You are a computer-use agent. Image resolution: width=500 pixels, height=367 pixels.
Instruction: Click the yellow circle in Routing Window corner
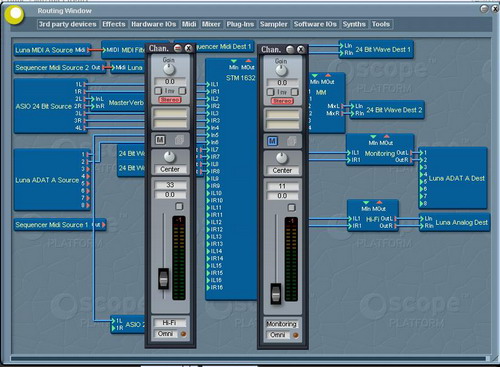(15, 14)
